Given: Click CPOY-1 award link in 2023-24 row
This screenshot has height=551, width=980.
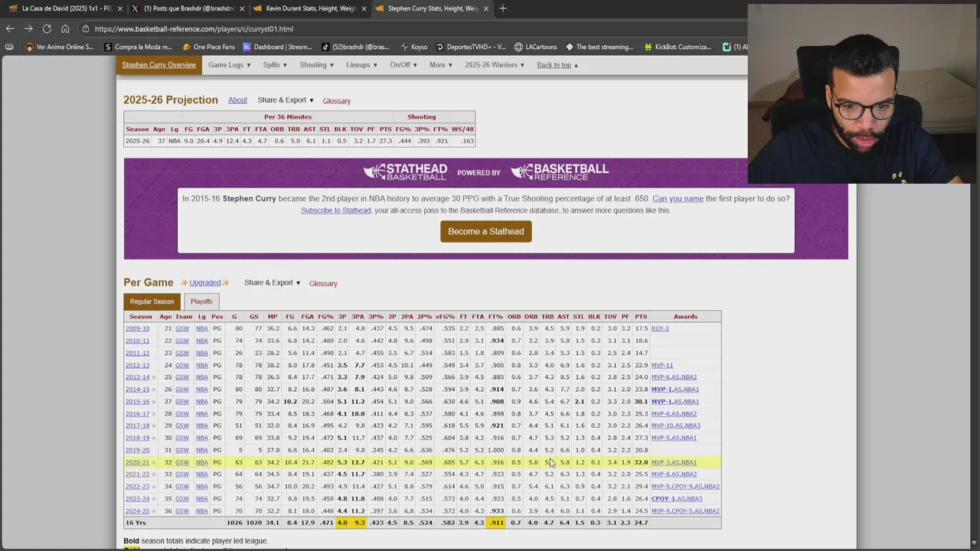Looking at the screenshot, I should click(663, 499).
